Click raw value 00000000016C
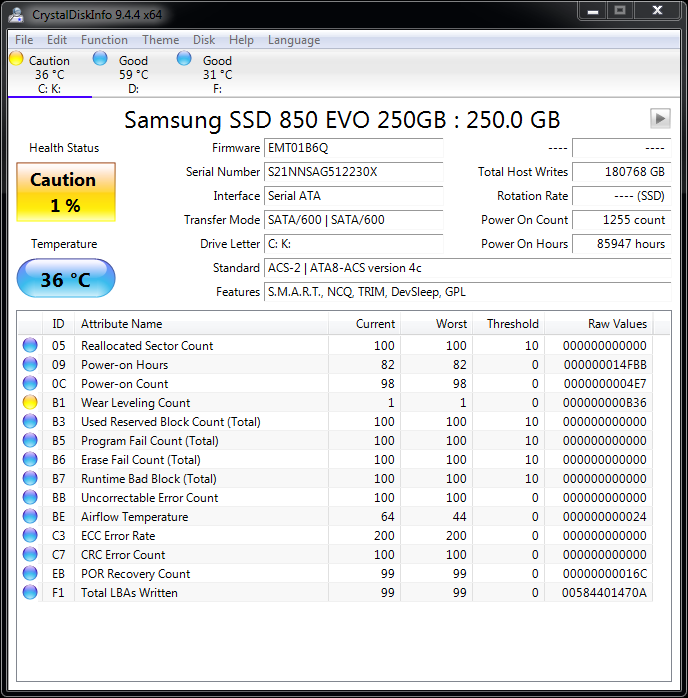The height and width of the screenshot is (698, 688). (605, 574)
